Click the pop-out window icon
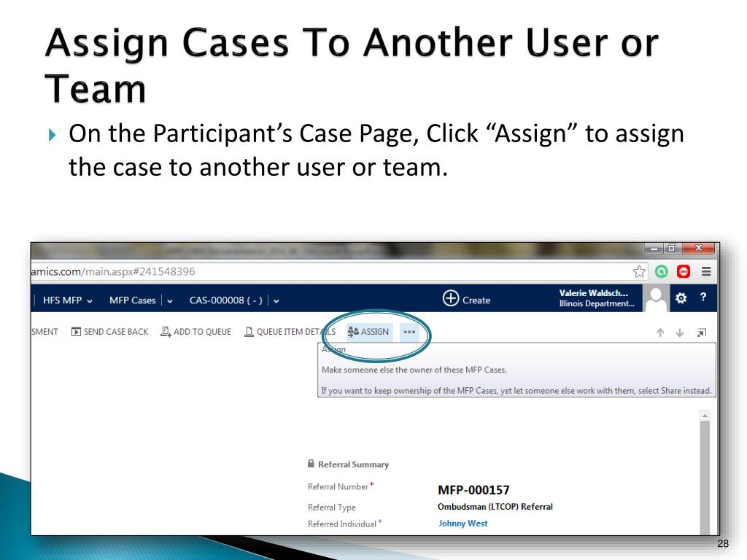The image size is (747, 560). point(702,332)
